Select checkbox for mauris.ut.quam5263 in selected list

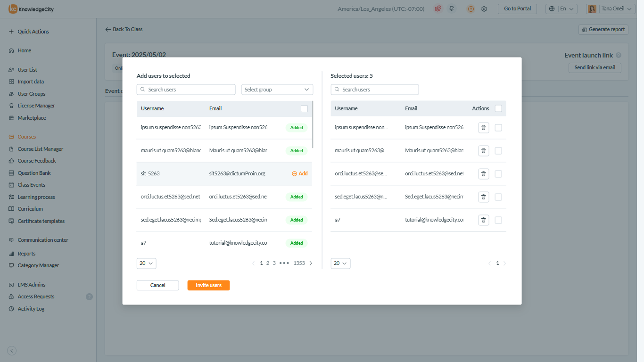click(x=498, y=151)
